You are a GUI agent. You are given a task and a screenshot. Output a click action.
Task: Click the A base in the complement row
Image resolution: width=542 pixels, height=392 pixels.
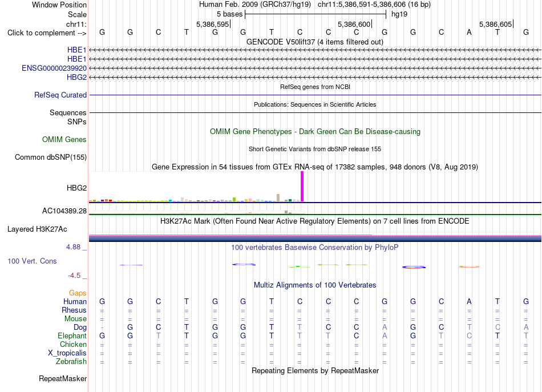(x=469, y=32)
